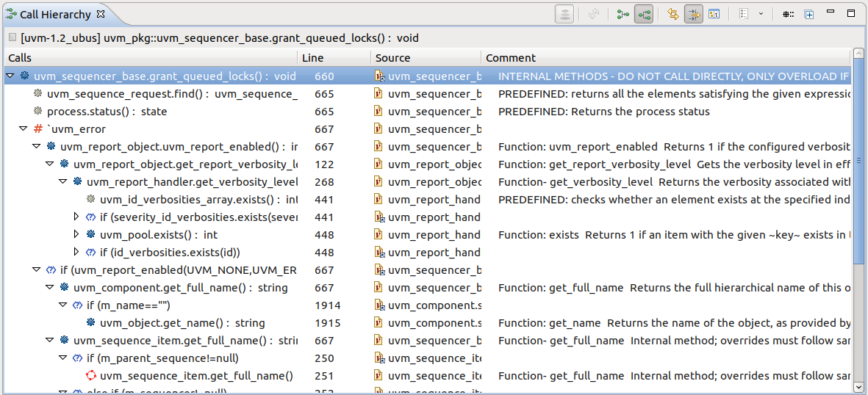The height and width of the screenshot is (395, 868).
Task: Click the Comment column header
Action: [511, 58]
